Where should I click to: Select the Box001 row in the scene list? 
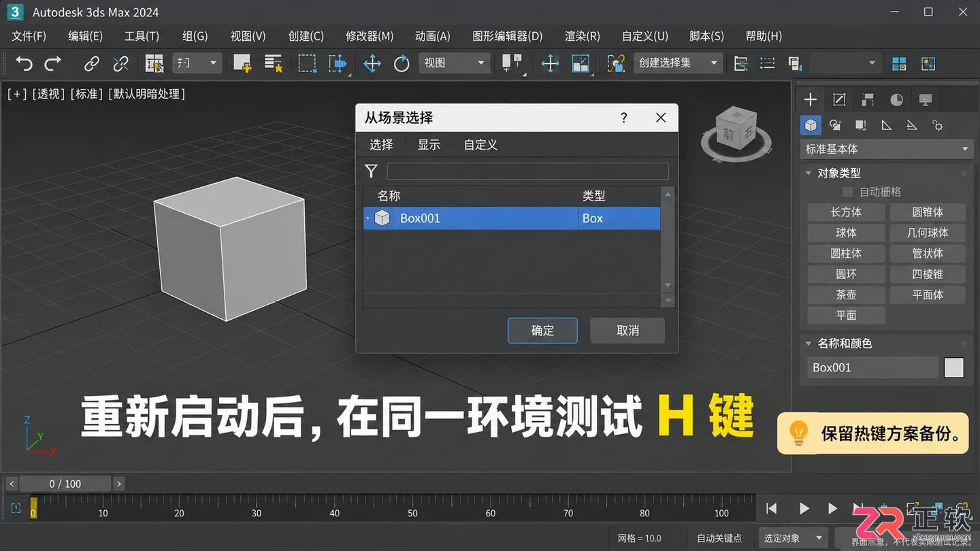pyautogui.click(x=512, y=218)
